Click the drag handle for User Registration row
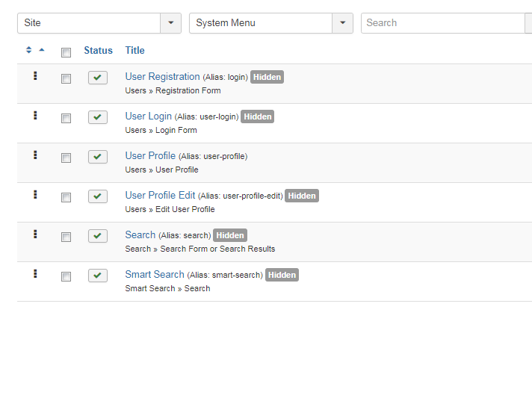532x401 pixels. click(x=35, y=75)
